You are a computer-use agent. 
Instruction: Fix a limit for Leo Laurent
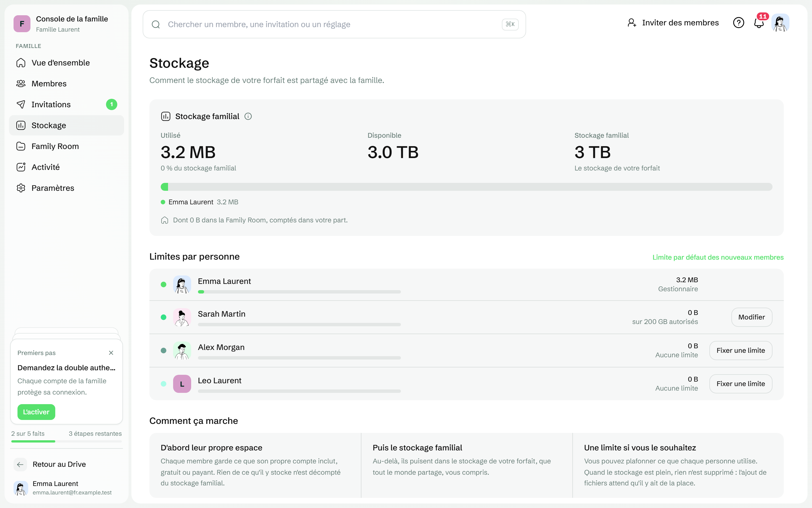[741, 384]
